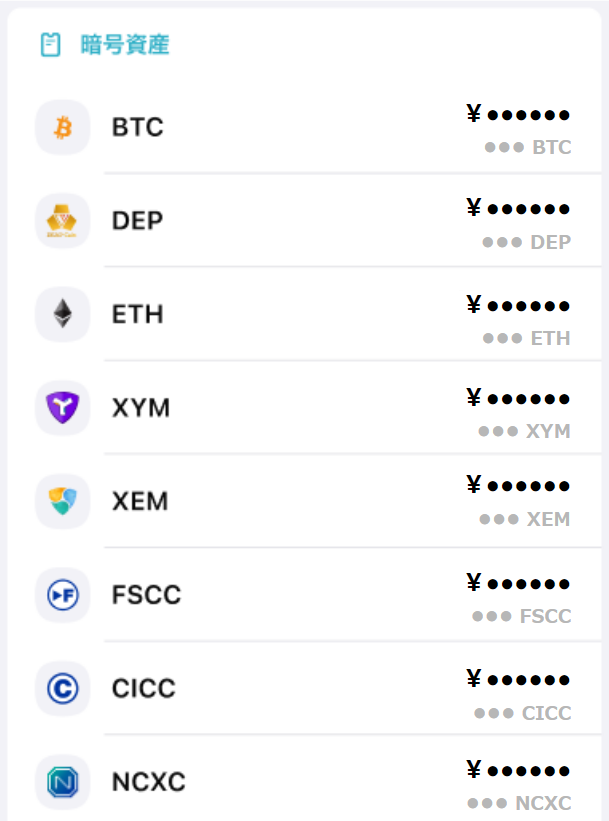Select the Ethereum diamond icon
This screenshot has height=821, width=609.
(63, 314)
